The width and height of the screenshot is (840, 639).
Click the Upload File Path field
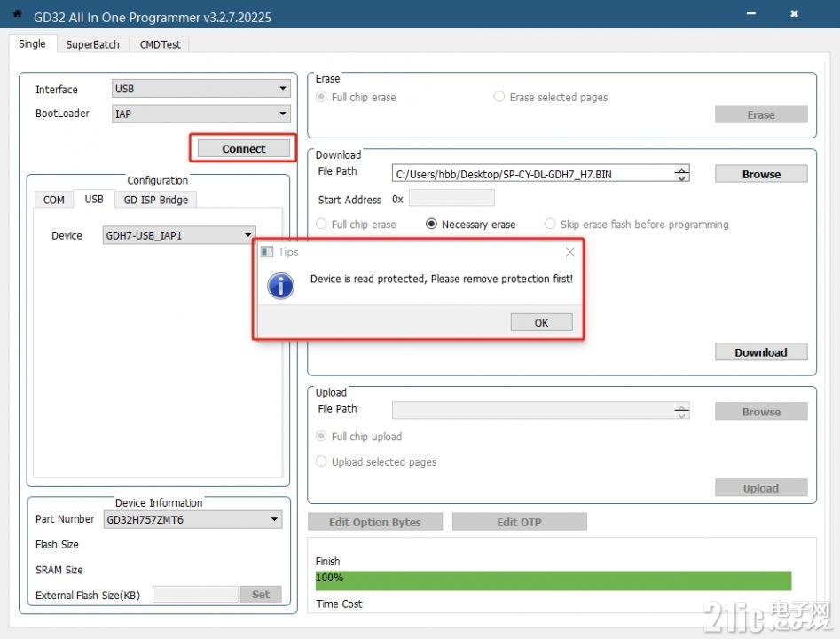[540, 411]
